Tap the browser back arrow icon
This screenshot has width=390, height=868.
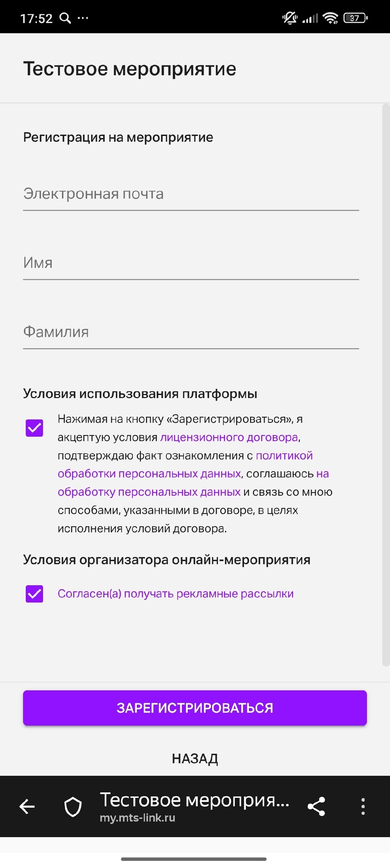(x=27, y=806)
